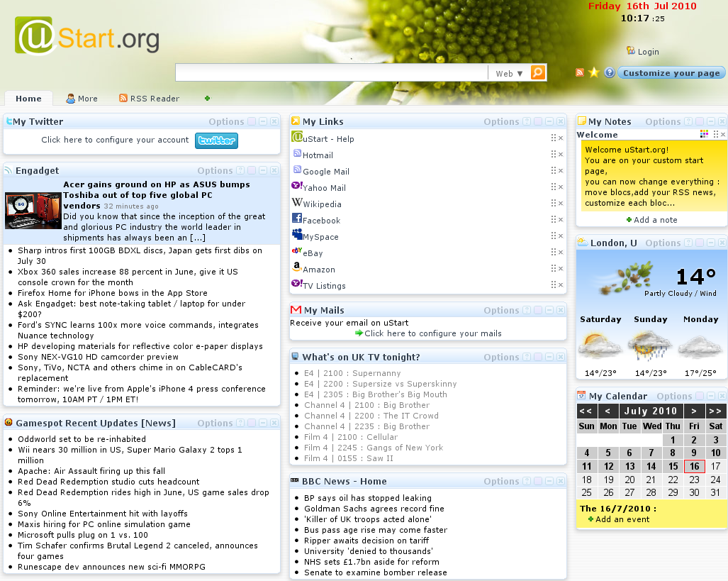The image size is (728, 581).
Task: Remove the Wikipedia link with its x
Action: [x=561, y=204]
